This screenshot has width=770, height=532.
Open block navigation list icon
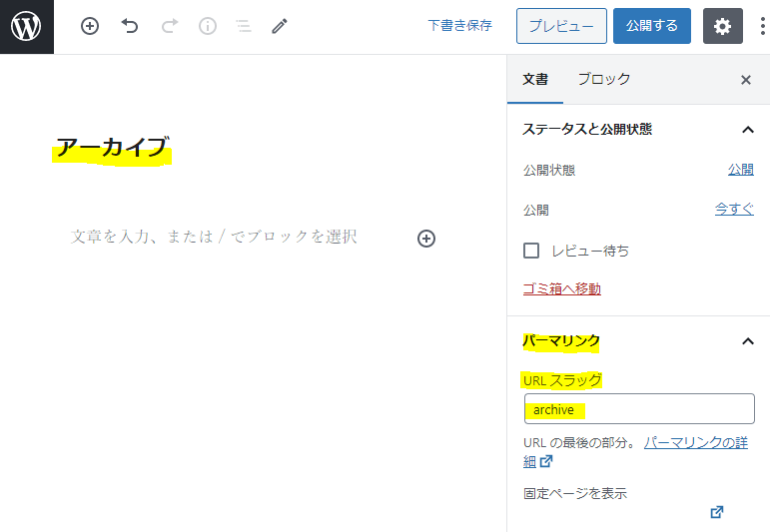(x=244, y=26)
